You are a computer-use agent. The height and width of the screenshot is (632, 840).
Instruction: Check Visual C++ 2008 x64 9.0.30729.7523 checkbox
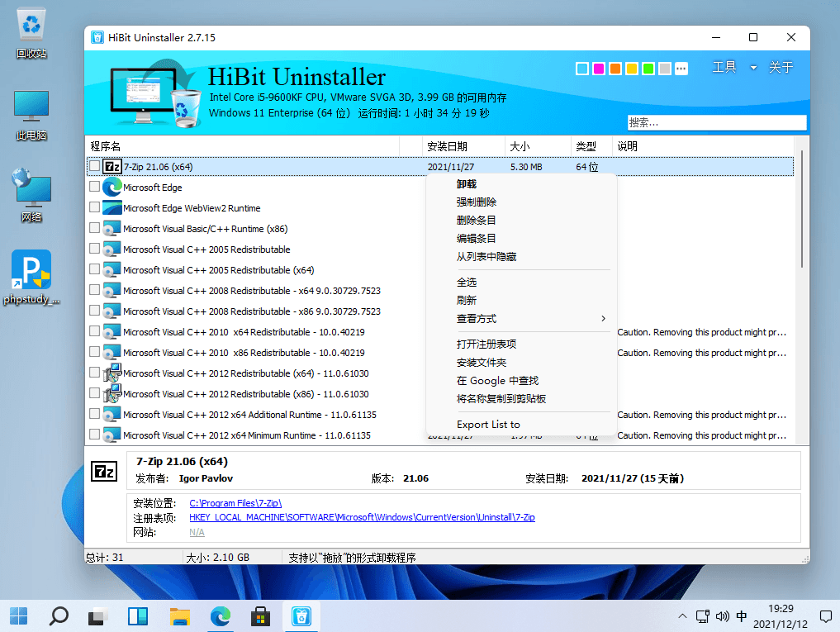click(x=95, y=289)
